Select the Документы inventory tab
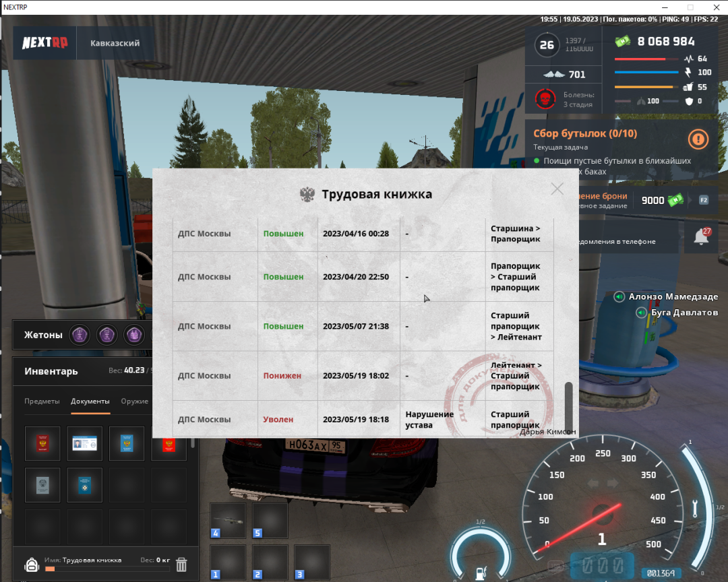 pos(90,401)
